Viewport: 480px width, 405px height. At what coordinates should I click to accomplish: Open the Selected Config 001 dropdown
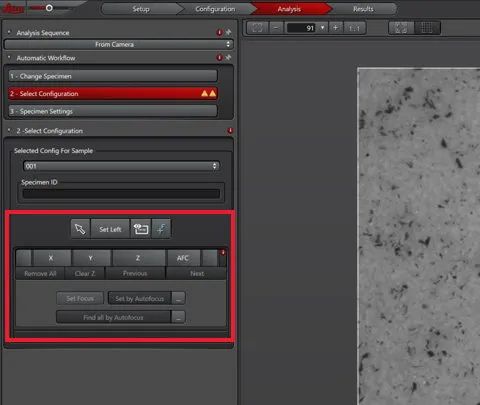pyautogui.click(x=121, y=166)
